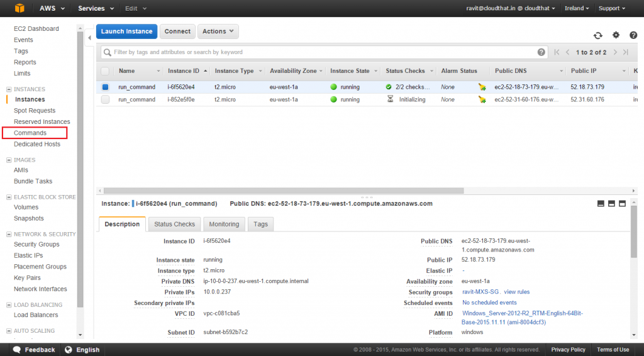This screenshot has height=356, width=644.
Task: Collapse the NETWORK & SECURITY section
Action: (x=9, y=234)
